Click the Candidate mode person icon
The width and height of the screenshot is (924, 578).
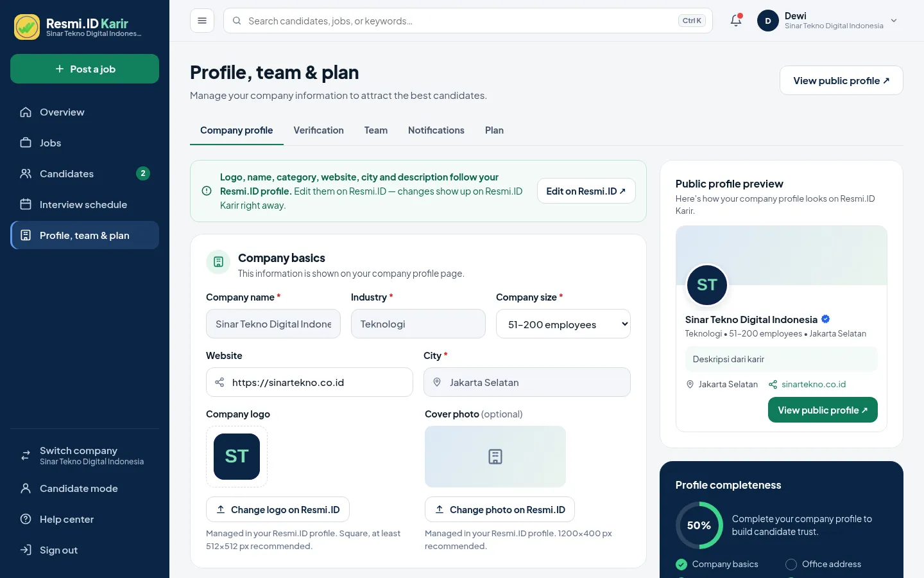click(x=26, y=488)
